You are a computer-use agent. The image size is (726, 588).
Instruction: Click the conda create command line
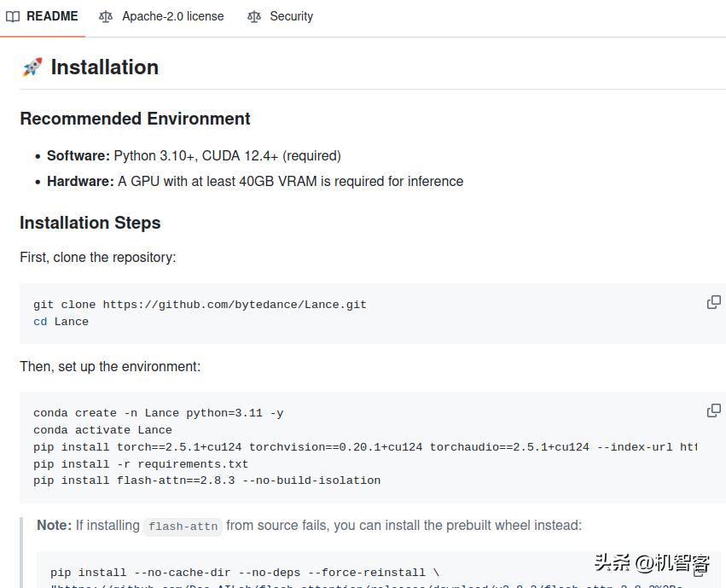(158, 413)
